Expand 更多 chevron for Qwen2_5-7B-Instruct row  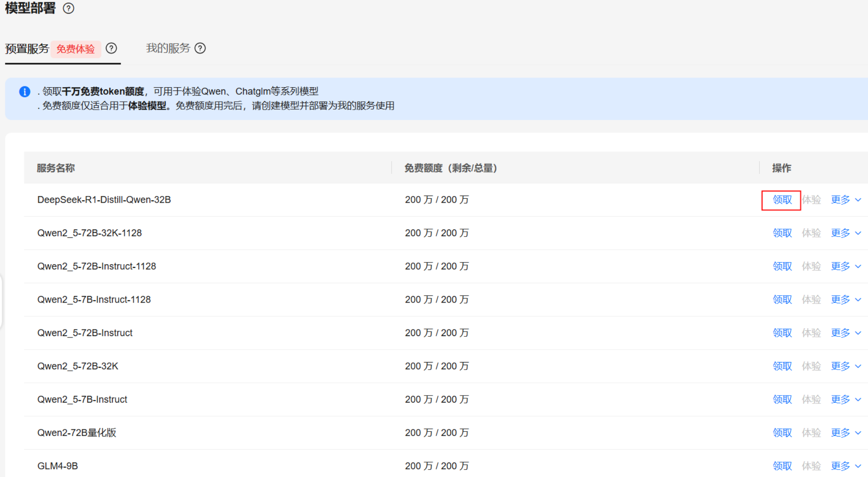pyautogui.click(x=858, y=399)
